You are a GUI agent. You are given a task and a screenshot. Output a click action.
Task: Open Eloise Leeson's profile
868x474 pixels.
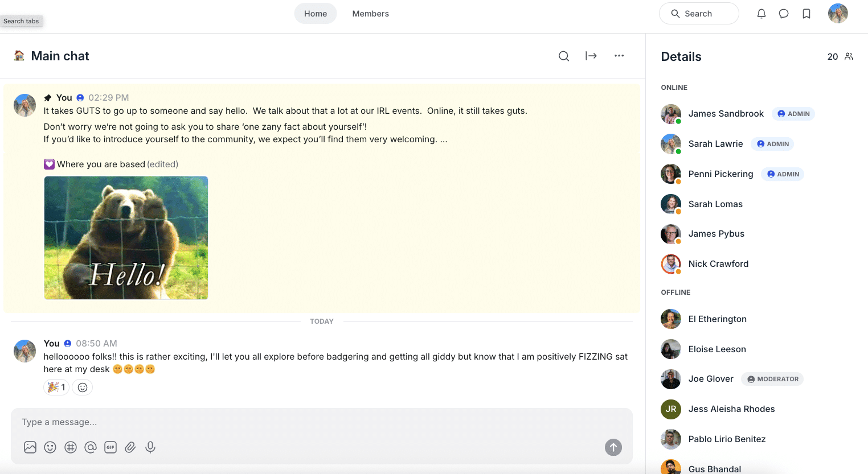click(717, 349)
